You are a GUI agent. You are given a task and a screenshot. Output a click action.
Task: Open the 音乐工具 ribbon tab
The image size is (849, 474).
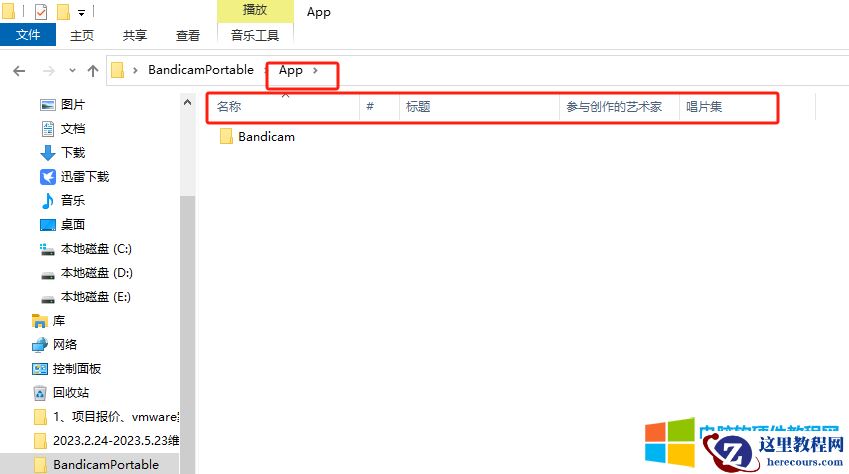click(x=255, y=36)
